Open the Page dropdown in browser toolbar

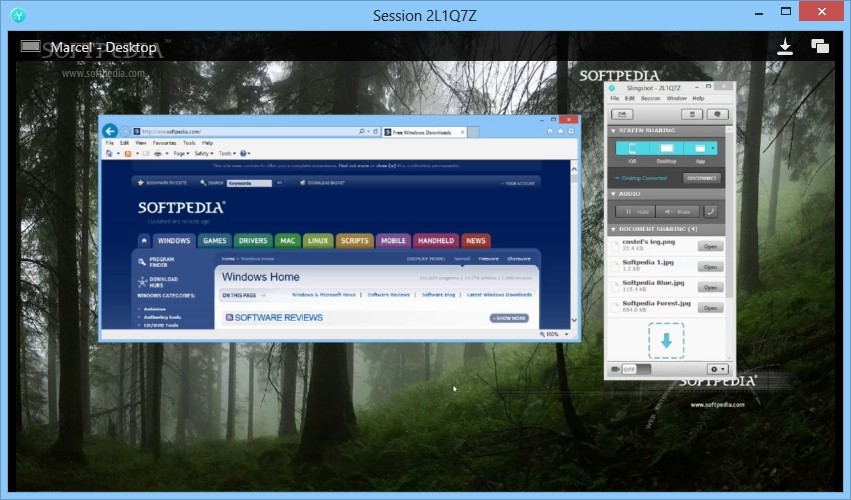pyautogui.click(x=181, y=154)
